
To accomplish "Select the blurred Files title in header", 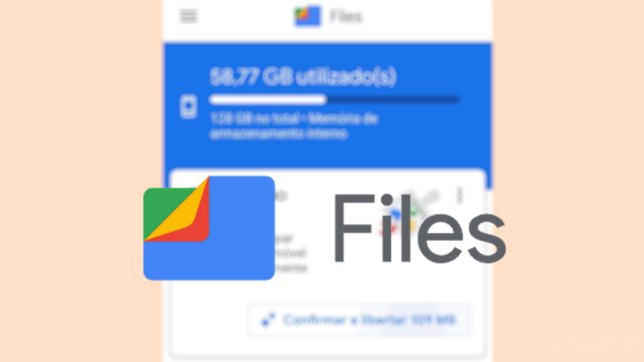I will click(346, 17).
